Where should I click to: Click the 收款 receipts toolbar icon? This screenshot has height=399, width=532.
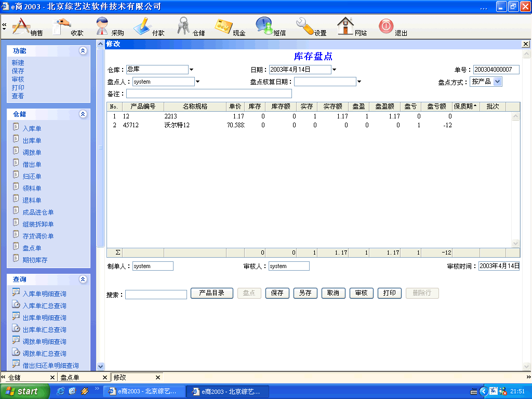tap(63, 26)
